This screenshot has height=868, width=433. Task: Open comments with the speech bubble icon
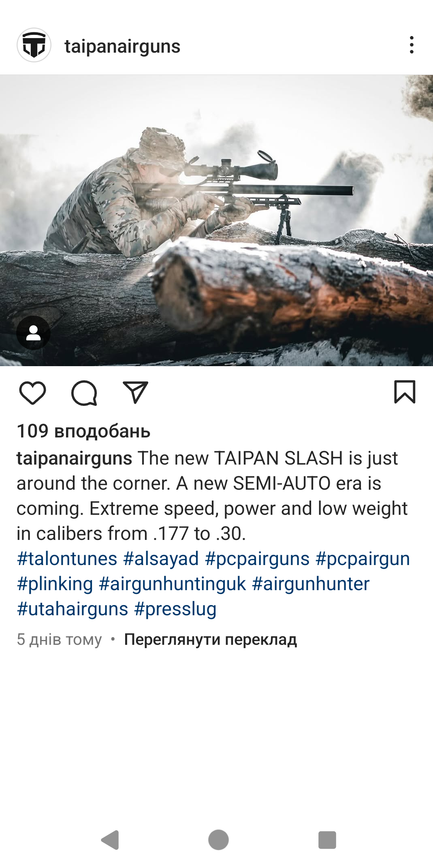pyautogui.click(x=84, y=393)
